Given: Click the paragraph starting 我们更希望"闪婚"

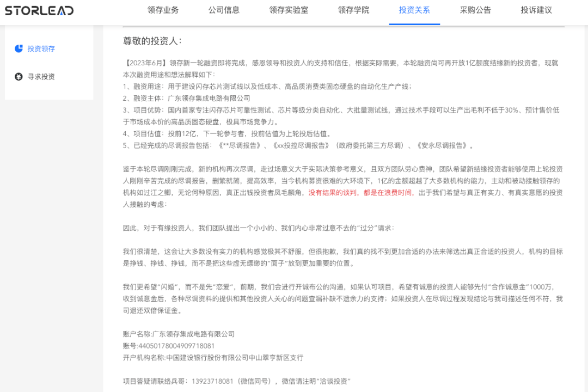Looking at the screenshot, I should click(343, 299).
